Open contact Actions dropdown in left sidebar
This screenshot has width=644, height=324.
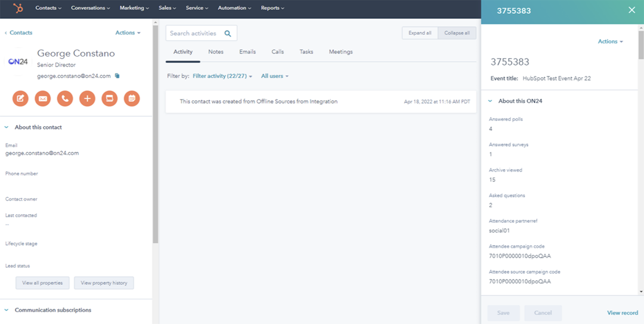pos(128,33)
